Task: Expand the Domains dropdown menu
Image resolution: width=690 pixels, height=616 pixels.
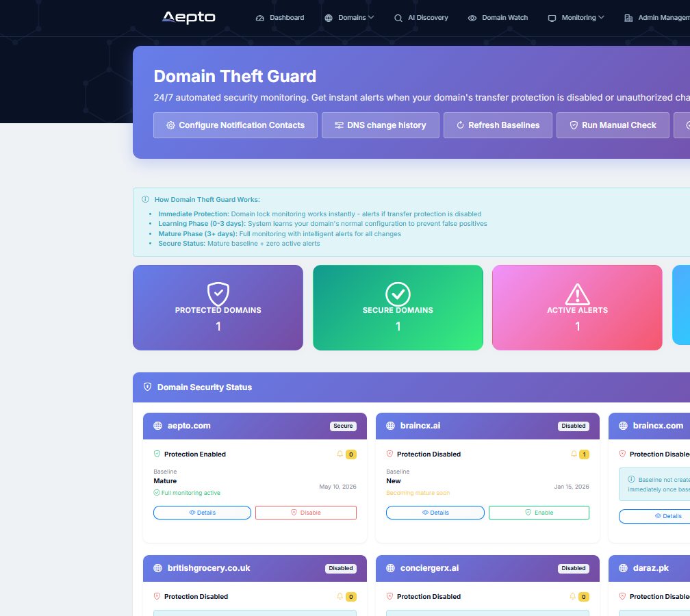Action: click(349, 18)
